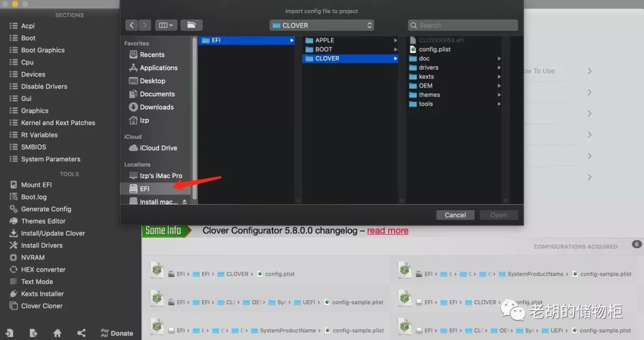Click the Cancel button
Viewport: 644px width, 340px height.
455,216
